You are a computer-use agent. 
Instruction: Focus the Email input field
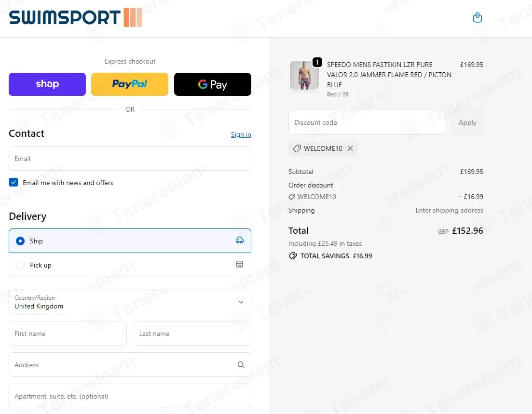[130, 159]
